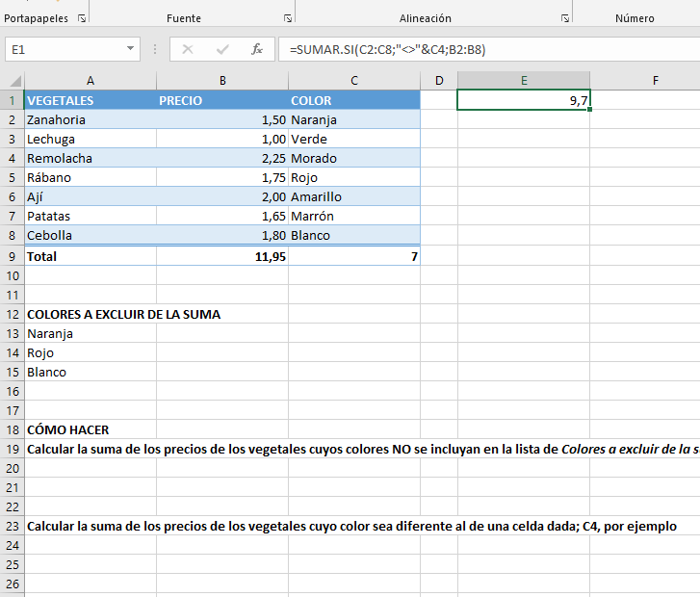Click the Patatas cell
The height and width of the screenshot is (597, 700).
[91, 216]
